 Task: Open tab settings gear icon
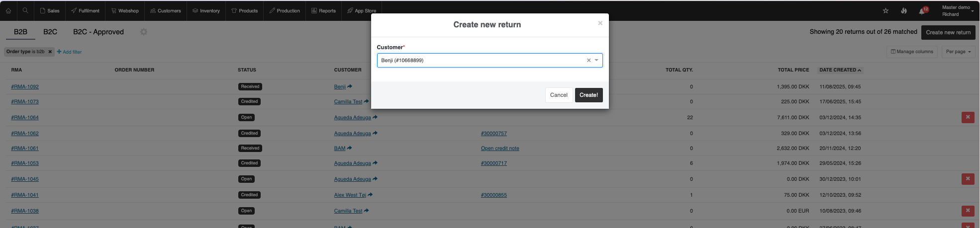click(144, 32)
